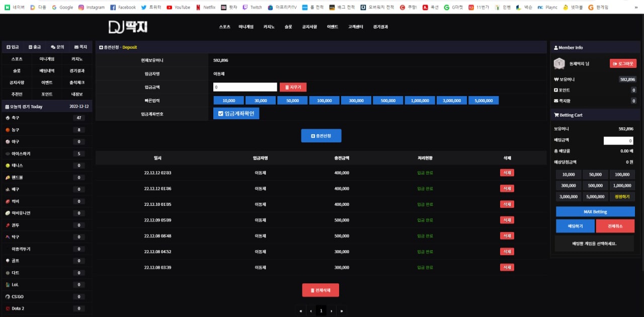Viewport: 644px width, 317px height.
Task: Delete the 22.12.09 05:09 deposit record
Action: (x=507, y=220)
